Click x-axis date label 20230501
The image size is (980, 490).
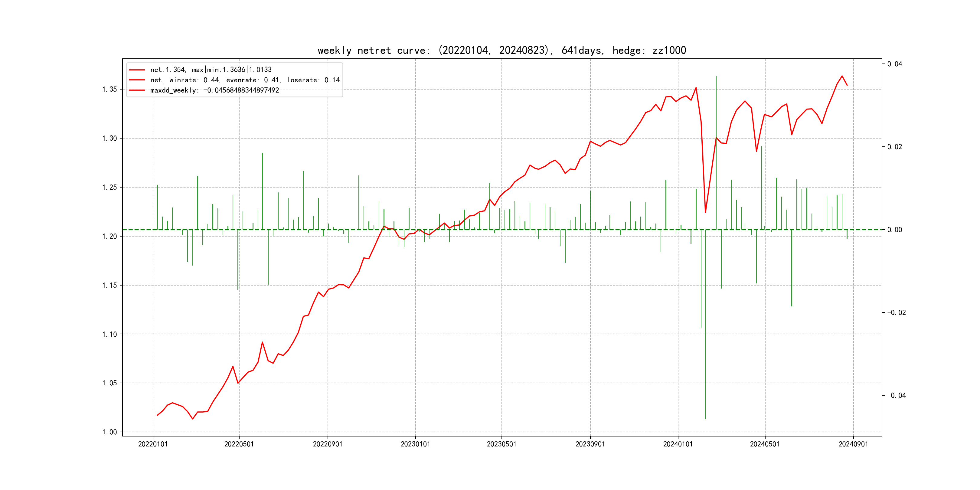pyautogui.click(x=501, y=444)
